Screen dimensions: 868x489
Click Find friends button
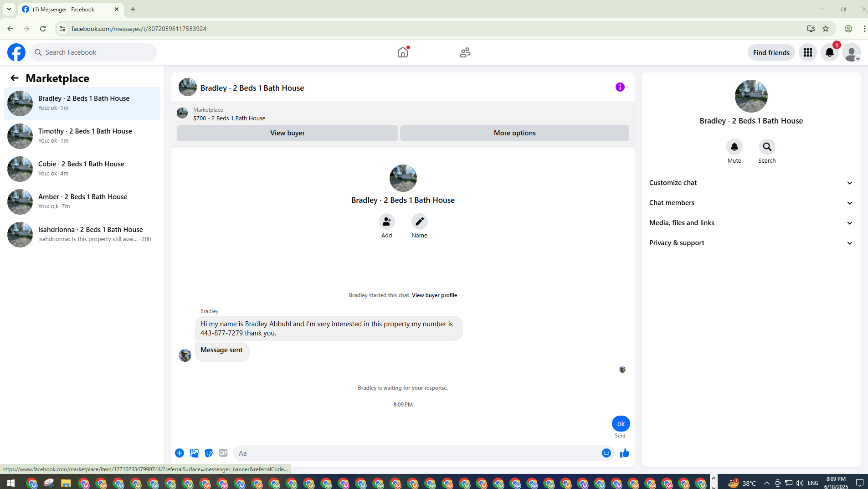[x=771, y=52]
